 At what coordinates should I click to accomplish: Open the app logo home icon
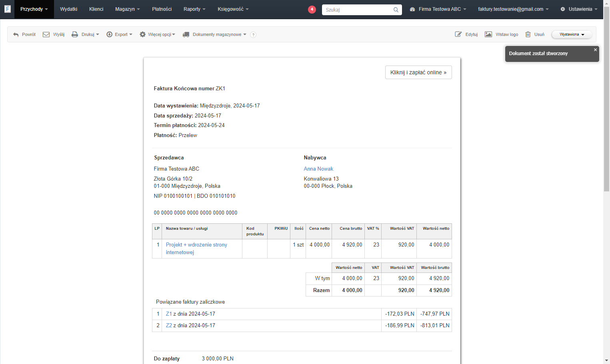(x=7, y=9)
